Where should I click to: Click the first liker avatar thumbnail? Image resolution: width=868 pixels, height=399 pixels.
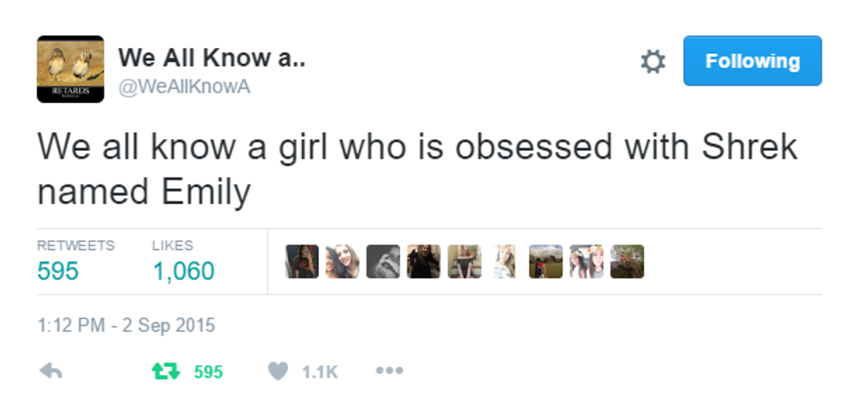point(302,262)
